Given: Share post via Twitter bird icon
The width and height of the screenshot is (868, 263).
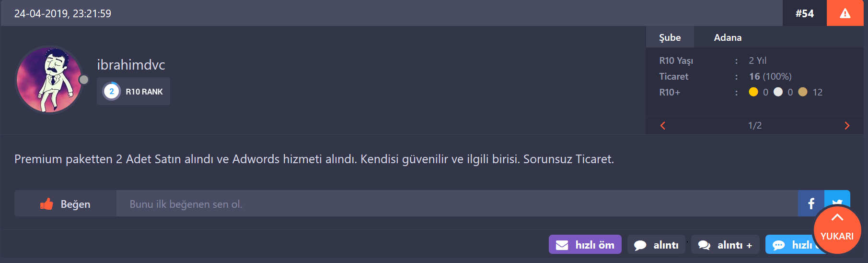Looking at the screenshot, I should [837, 201].
